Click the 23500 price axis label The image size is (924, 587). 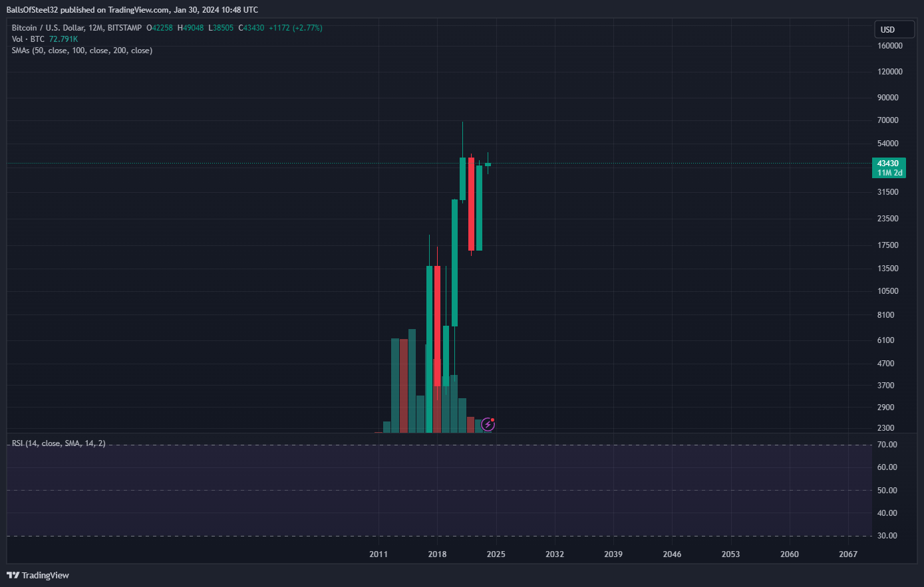888,219
